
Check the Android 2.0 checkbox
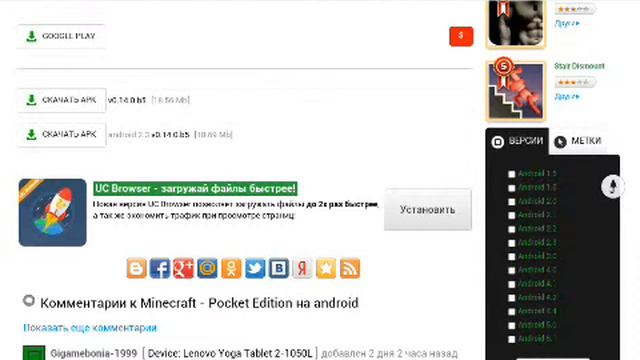[511, 202]
